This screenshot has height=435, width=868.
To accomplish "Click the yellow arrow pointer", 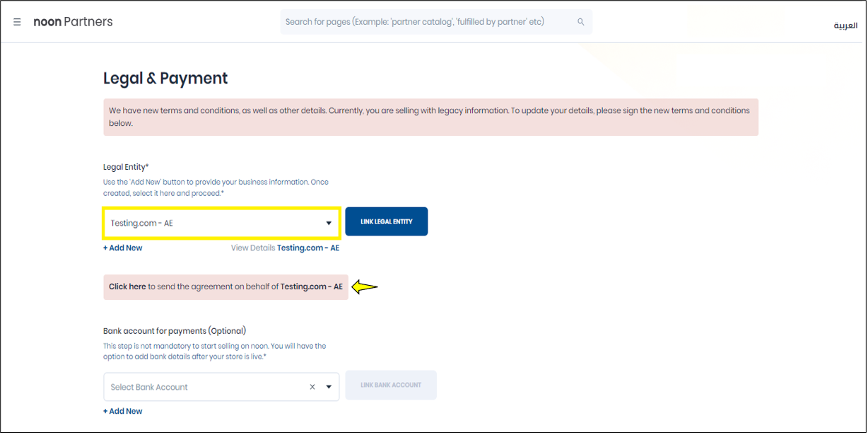I will click(x=365, y=286).
